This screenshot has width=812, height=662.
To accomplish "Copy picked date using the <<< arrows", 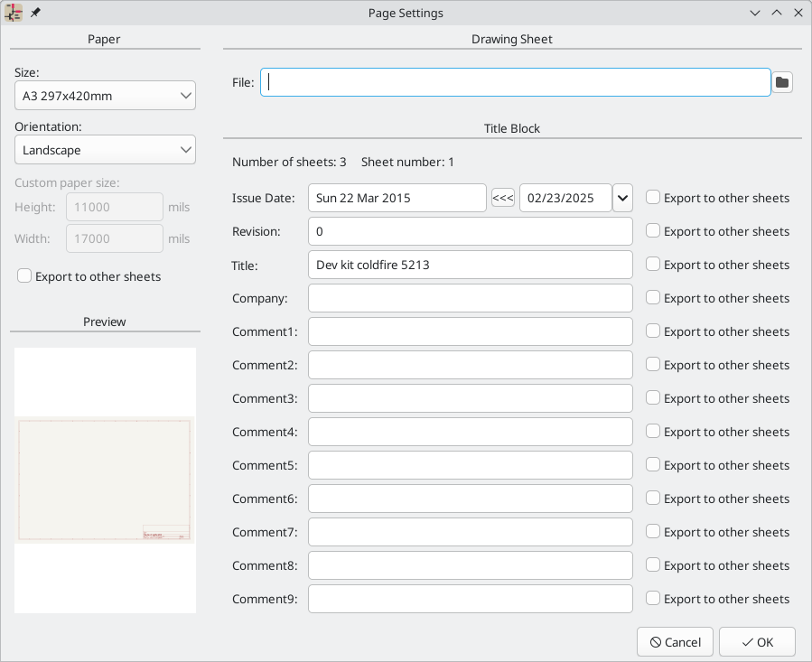I will point(502,197).
